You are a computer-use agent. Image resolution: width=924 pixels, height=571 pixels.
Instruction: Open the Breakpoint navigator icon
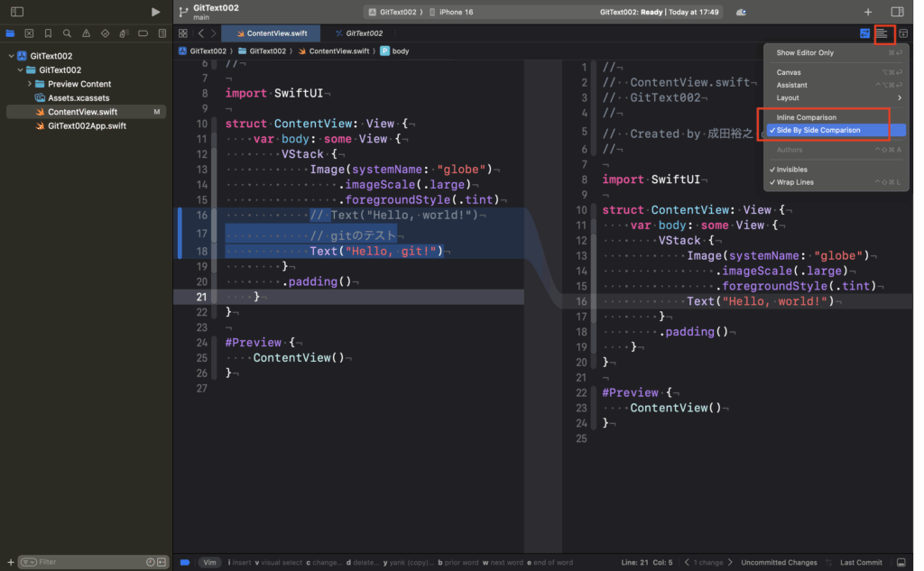(x=143, y=33)
